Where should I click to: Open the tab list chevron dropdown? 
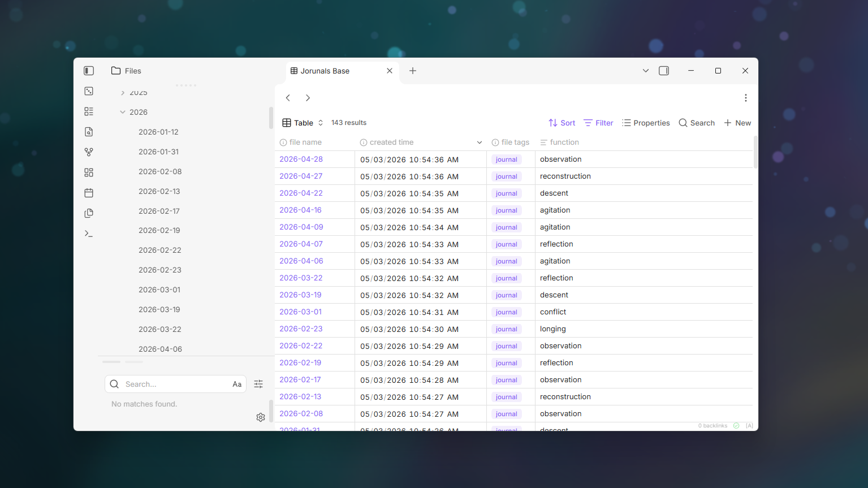(x=646, y=71)
